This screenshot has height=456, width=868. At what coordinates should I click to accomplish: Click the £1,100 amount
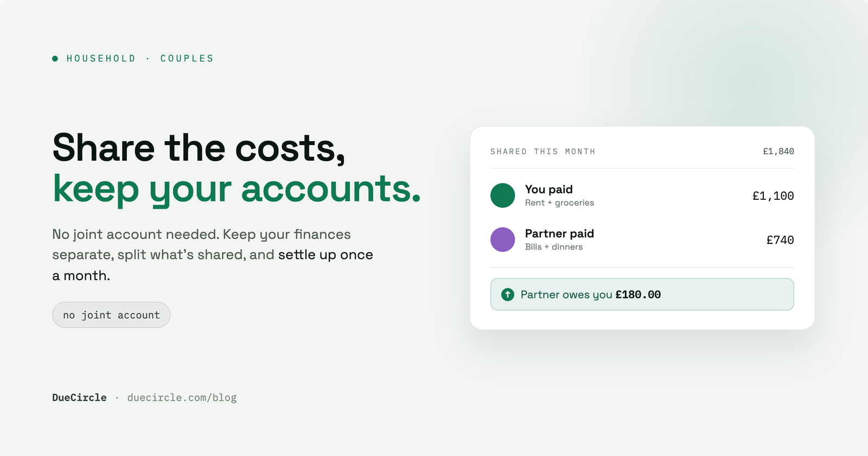[x=773, y=196]
